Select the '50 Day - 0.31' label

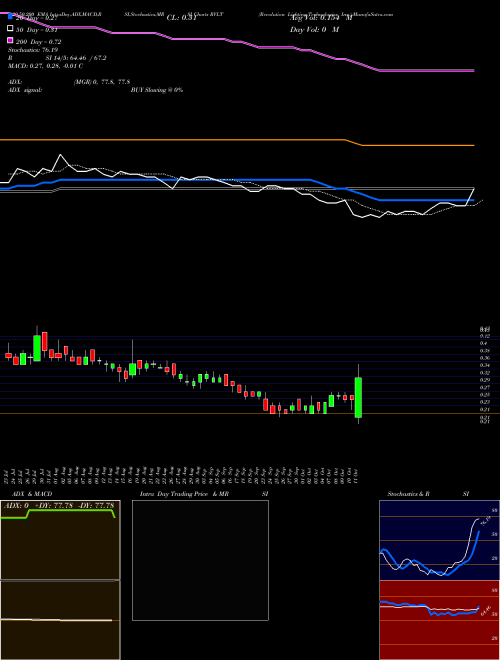tap(37, 30)
